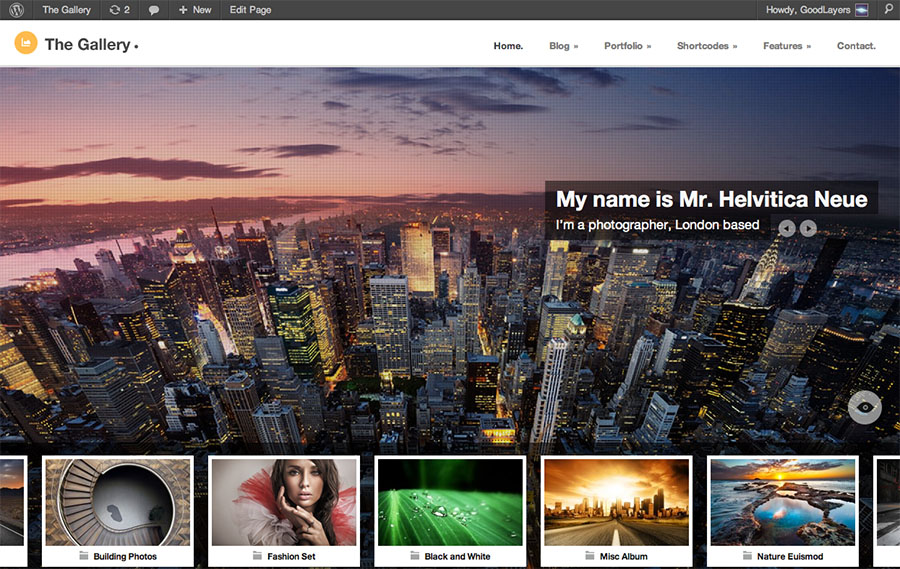Click folder icon beside Fashion Set

pos(257,556)
